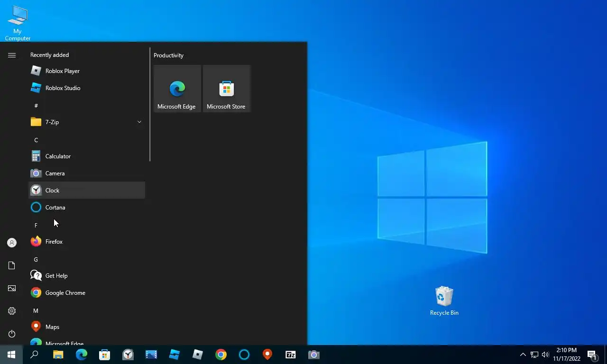Open Pictures from the Start sidebar
607x364 pixels.
coord(12,288)
